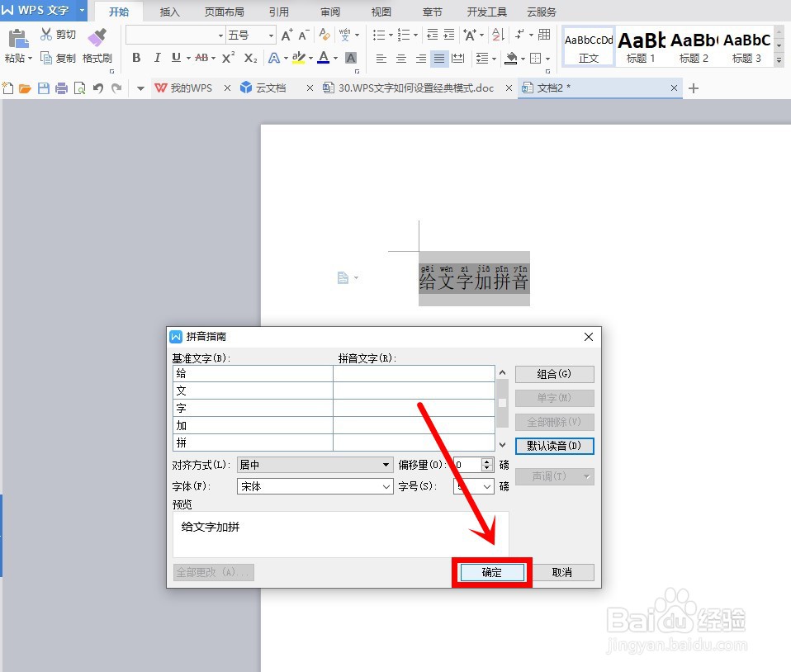Click the numbered list icon

point(404,35)
